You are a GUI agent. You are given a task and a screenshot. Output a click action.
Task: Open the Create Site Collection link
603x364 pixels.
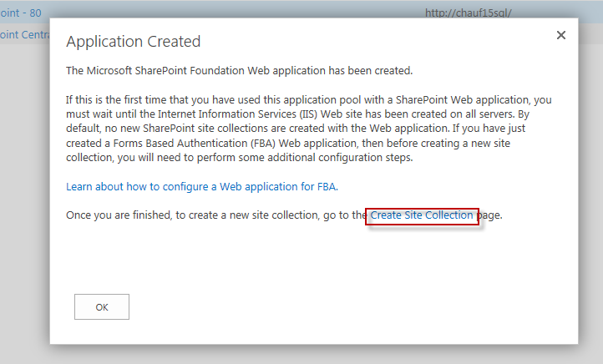[x=422, y=215]
